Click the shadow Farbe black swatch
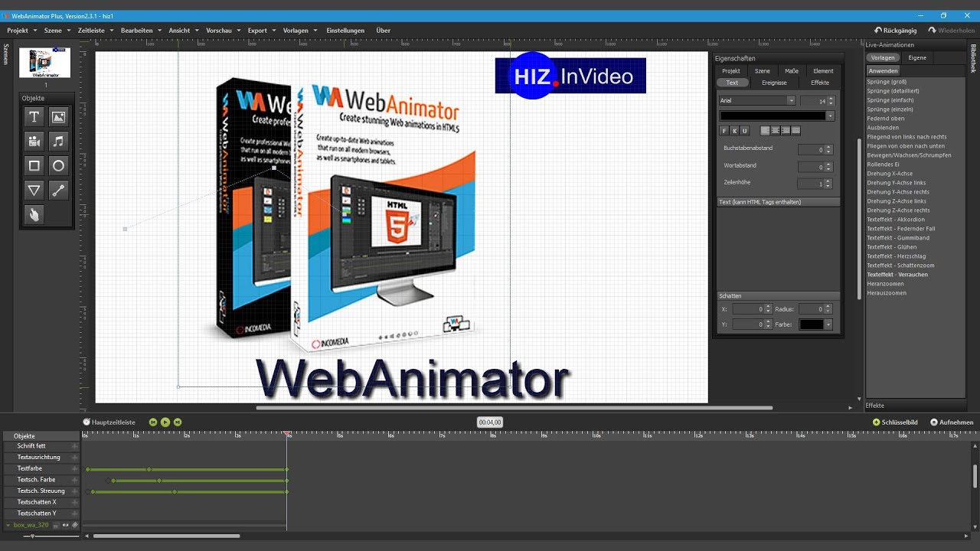The height and width of the screenshot is (551, 980). tap(812, 324)
